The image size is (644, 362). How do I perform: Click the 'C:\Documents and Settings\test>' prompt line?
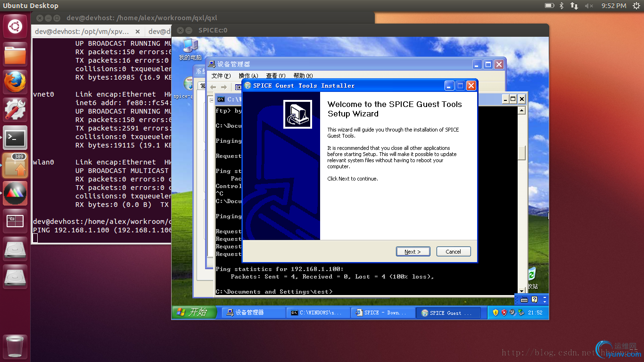(274, 292)
